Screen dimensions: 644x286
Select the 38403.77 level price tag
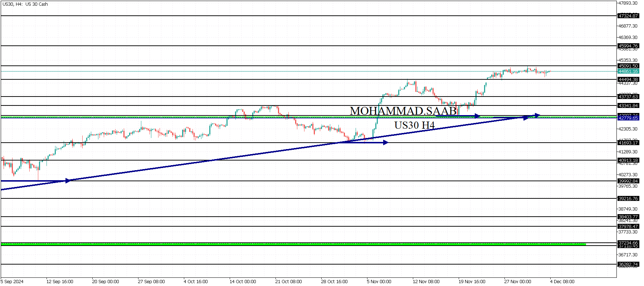[x=628, y=217]
